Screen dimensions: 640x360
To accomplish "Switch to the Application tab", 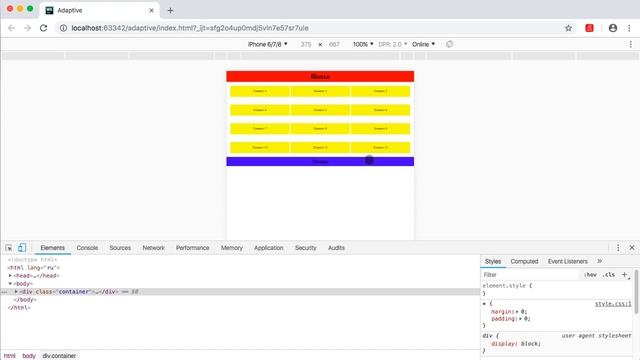I will tap(269, 248).
